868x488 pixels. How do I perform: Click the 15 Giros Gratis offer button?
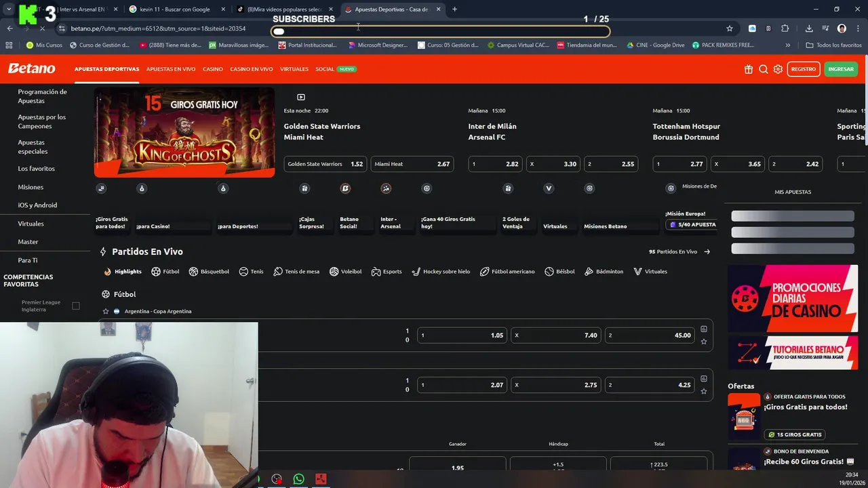(795, 434)
